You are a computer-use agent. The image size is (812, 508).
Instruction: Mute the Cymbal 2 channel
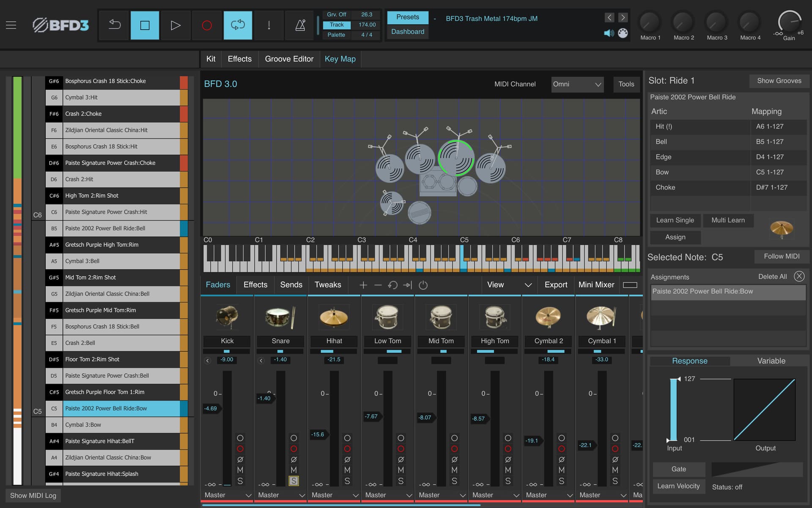tap(562, 470)
